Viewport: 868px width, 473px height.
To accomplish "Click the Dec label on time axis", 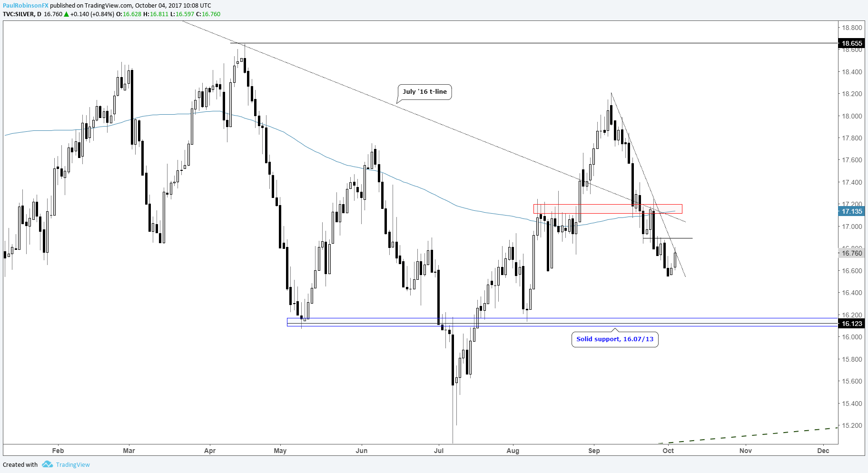I will point(823,451).
